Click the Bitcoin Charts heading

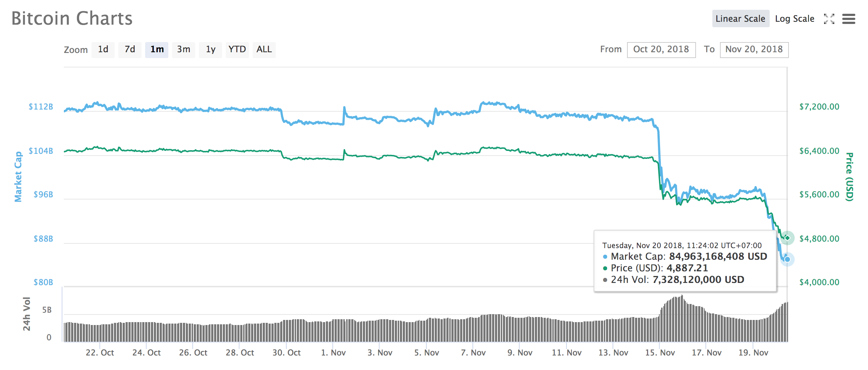72,18
